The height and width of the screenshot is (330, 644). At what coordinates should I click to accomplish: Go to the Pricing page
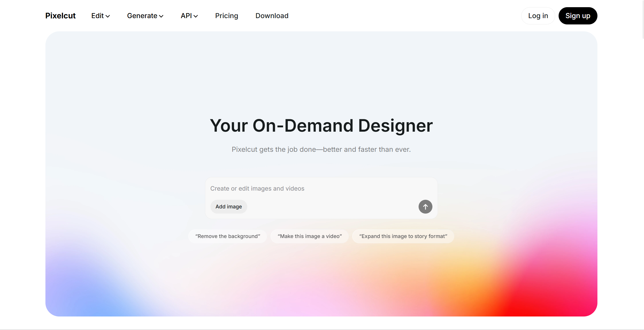coord(227,16)
